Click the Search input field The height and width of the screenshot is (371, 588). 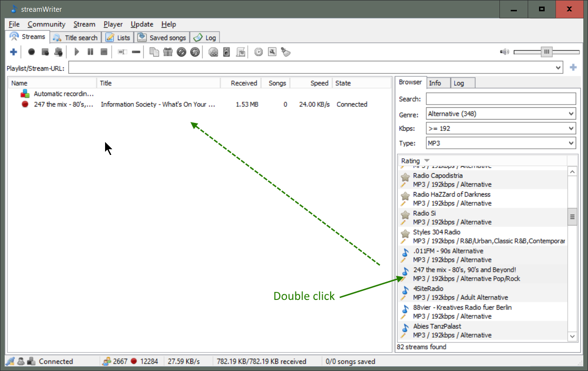tap(501, 98)
